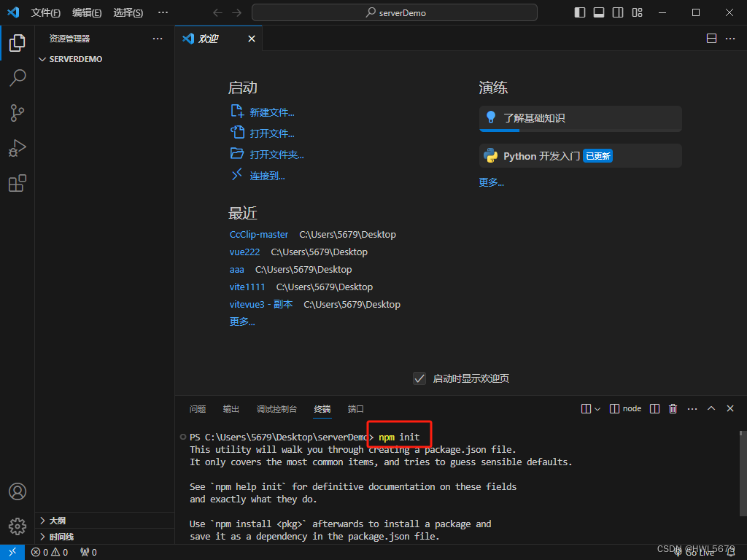Click 更多... under walkthroughs

pyautogui.click(x=491, y=182)
